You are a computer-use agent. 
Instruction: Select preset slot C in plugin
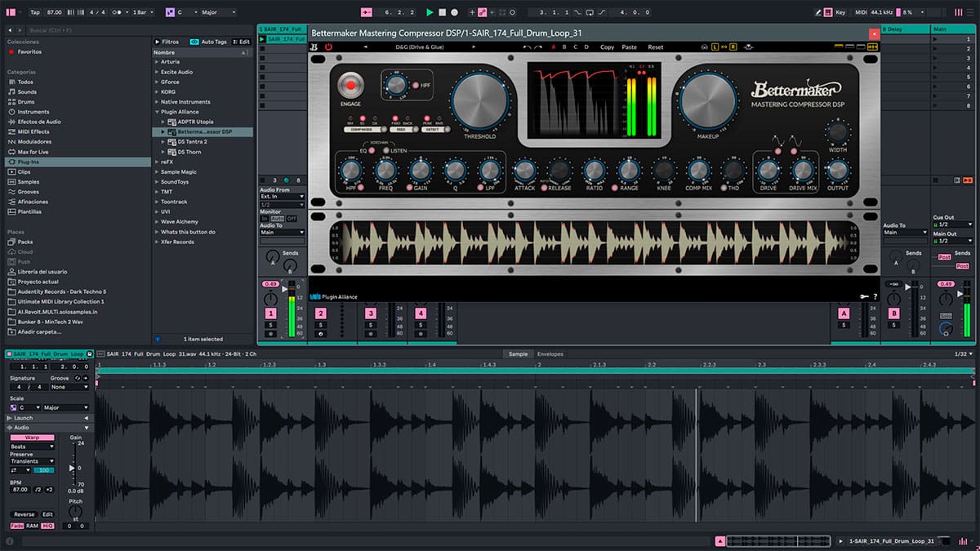[575, 47]
